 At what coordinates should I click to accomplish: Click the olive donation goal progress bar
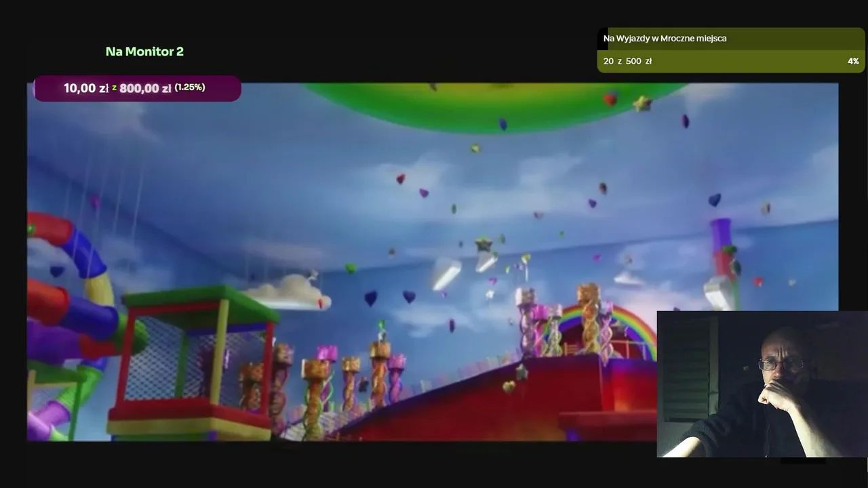point(731,50)
